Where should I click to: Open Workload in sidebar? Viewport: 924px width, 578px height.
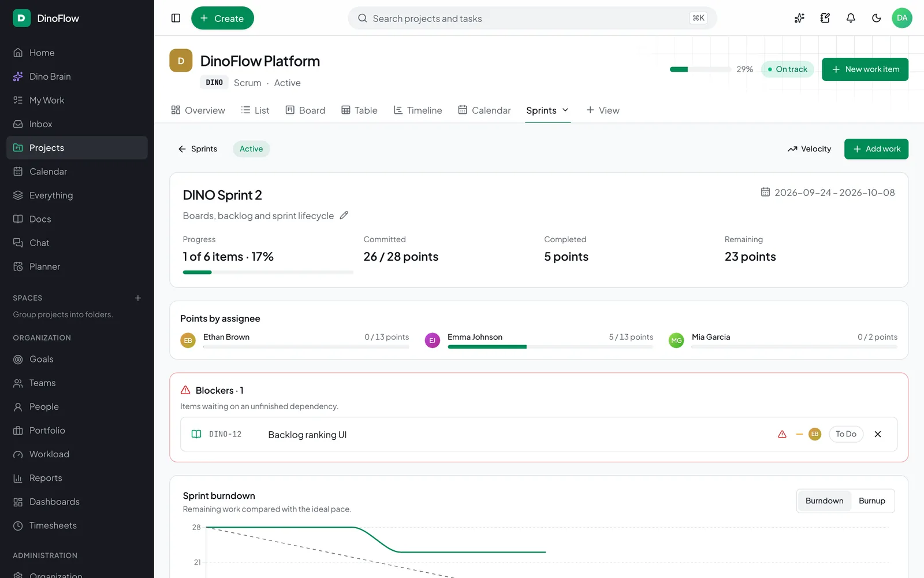77,454
